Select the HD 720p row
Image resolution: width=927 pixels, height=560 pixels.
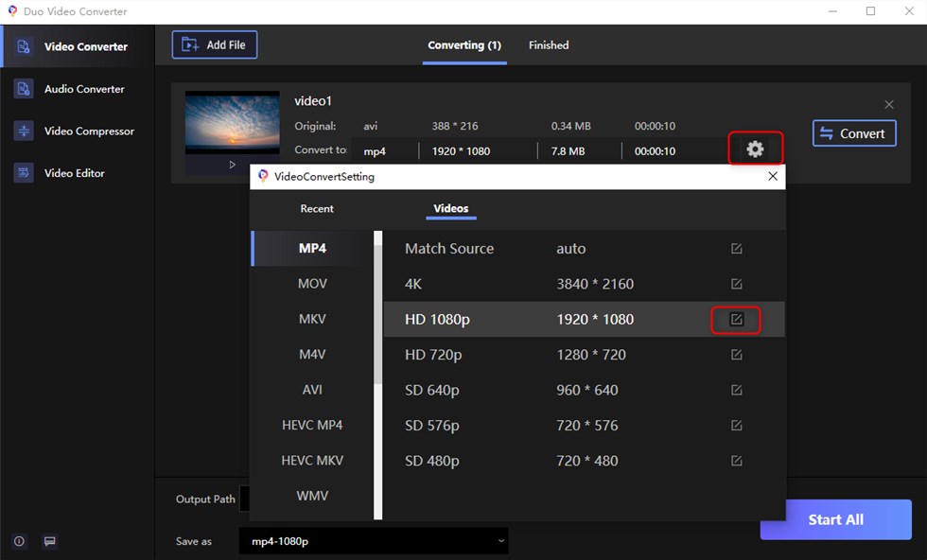[585, 355]
